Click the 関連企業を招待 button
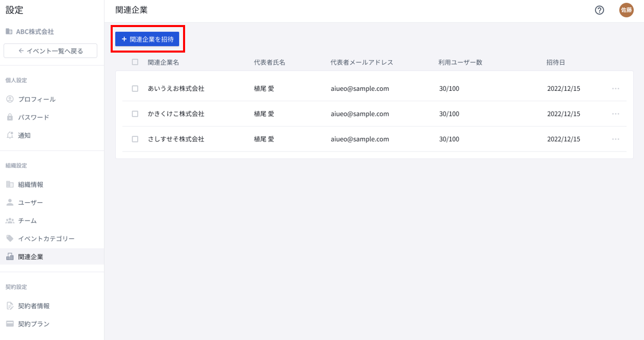 pos(147,39)
